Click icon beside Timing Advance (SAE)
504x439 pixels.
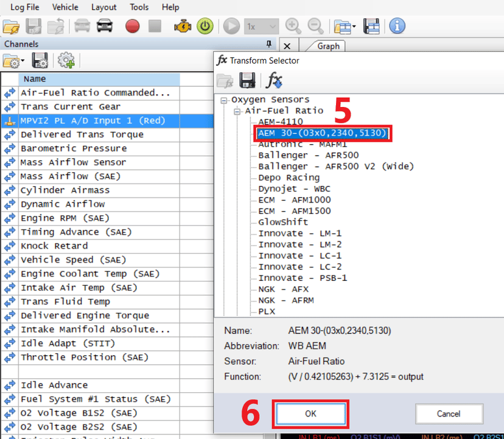tap(10, 232)
